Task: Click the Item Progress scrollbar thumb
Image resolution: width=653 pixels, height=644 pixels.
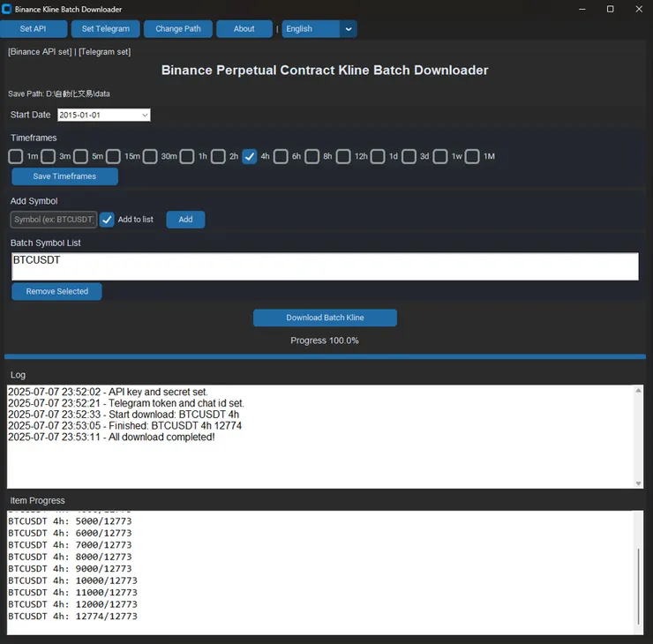Action: (x=638, y=586)
